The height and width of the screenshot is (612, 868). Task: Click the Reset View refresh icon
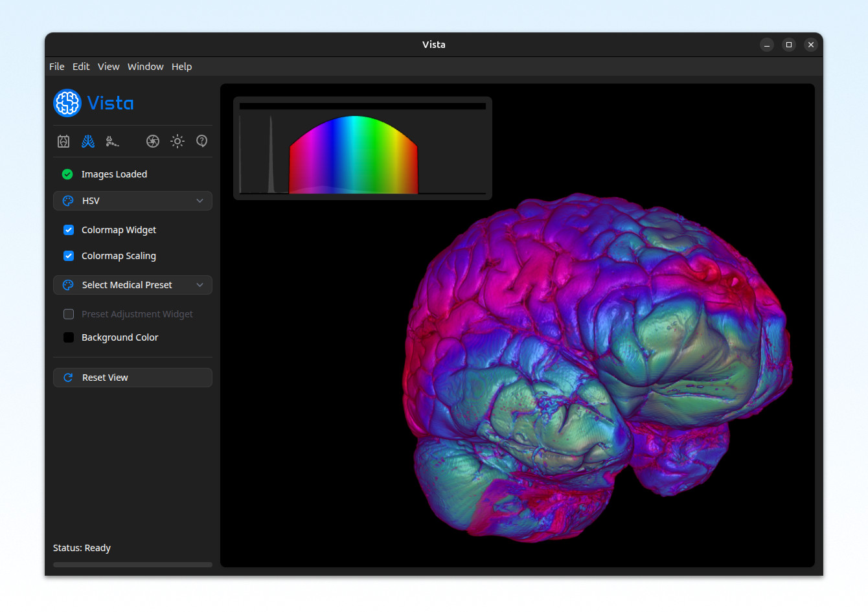68,378
